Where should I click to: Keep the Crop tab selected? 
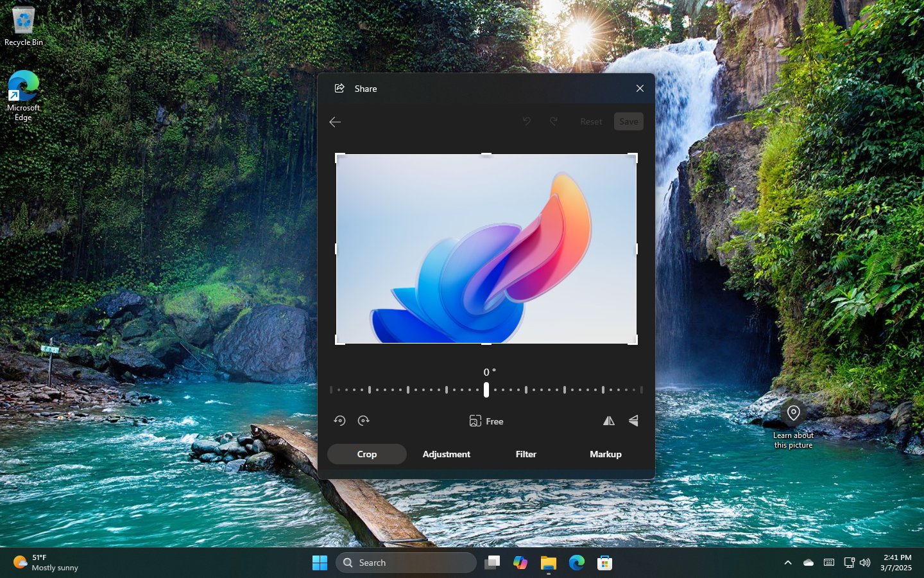(x=366, y=454)
